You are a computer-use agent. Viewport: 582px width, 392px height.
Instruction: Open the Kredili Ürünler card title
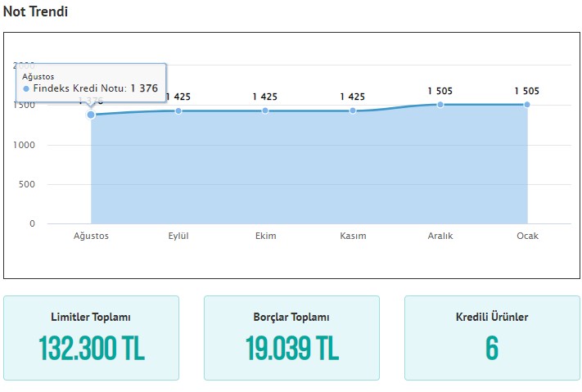[x=492, y=318]
